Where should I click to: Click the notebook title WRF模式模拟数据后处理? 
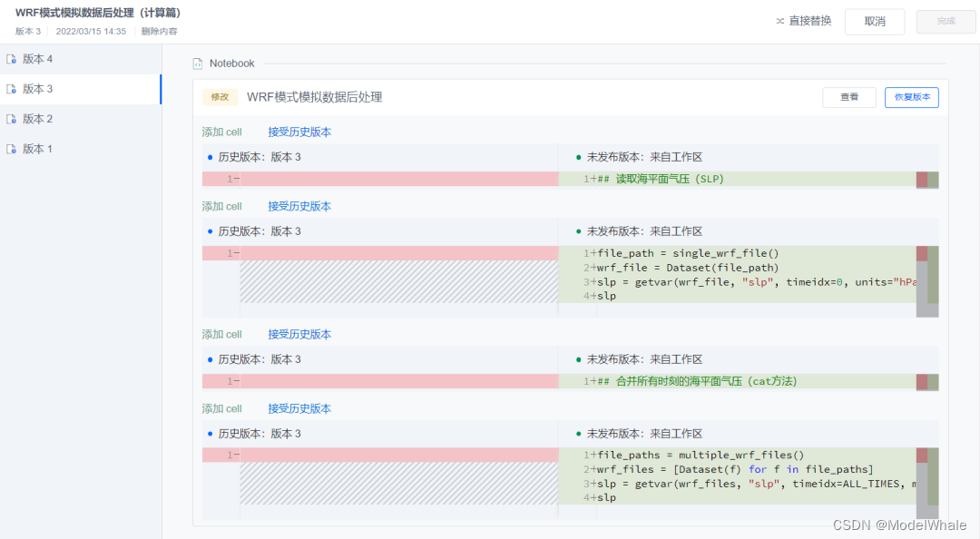pos(314,97)
